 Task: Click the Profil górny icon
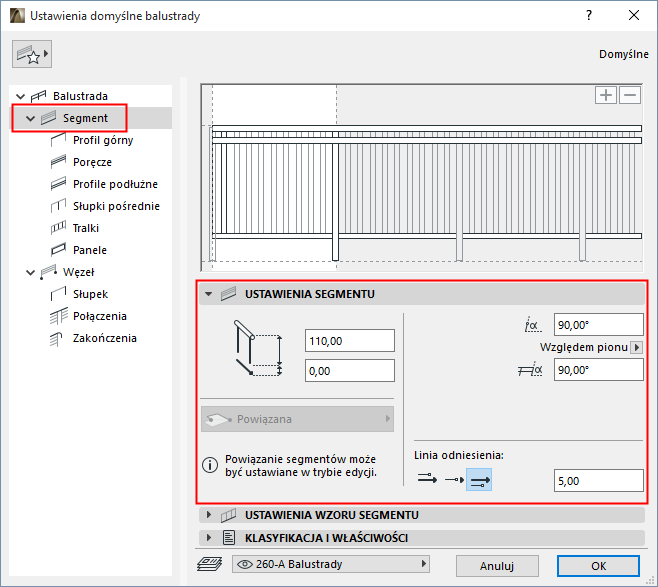pos(58,140)
